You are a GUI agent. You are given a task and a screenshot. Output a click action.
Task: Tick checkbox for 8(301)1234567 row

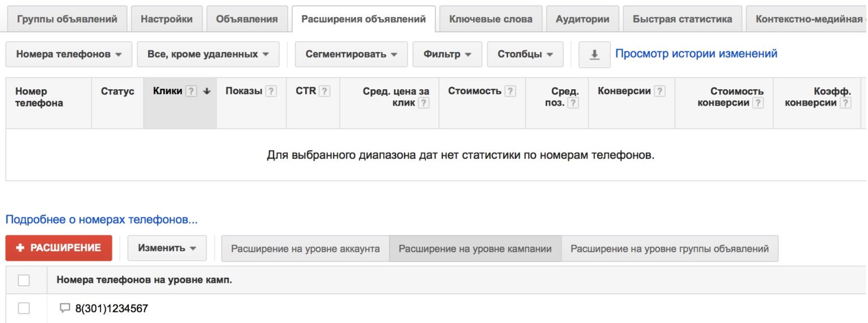pyautogui.click(x=24, y=308)
